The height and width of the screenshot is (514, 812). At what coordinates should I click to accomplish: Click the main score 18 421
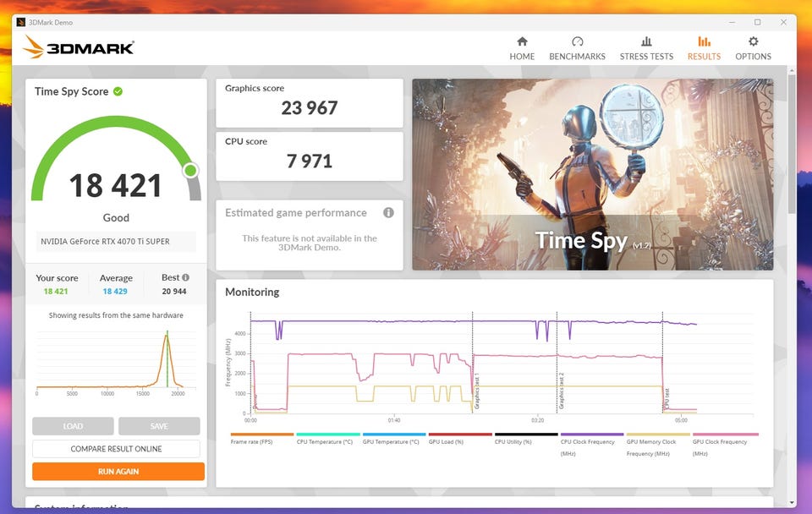(x=116, y=186)
